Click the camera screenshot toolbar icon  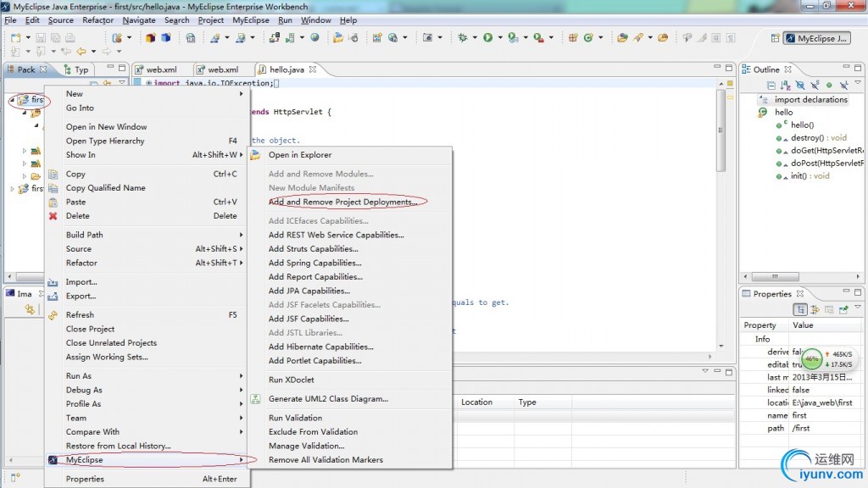coord(427,37)
